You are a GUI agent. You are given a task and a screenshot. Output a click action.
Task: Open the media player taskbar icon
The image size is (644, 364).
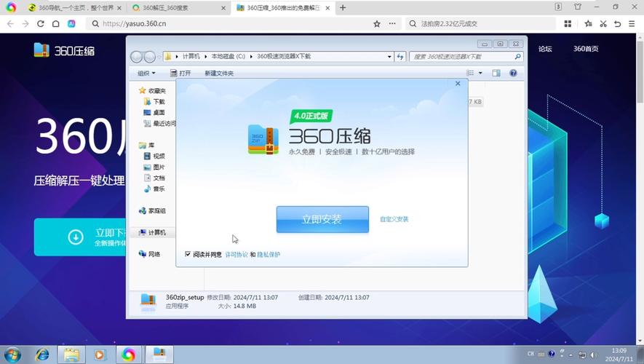tap(100, 355)
